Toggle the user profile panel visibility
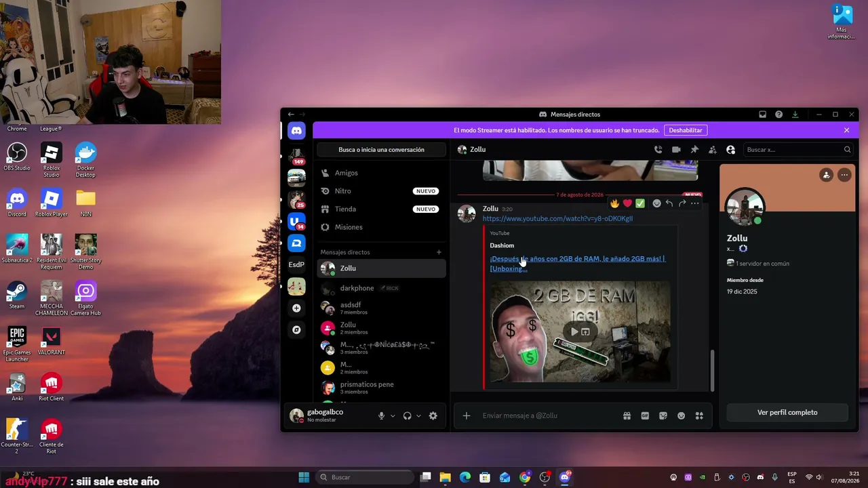Image resolution: width=868 pixels, height=488 pixels. [x=730, y=150]
